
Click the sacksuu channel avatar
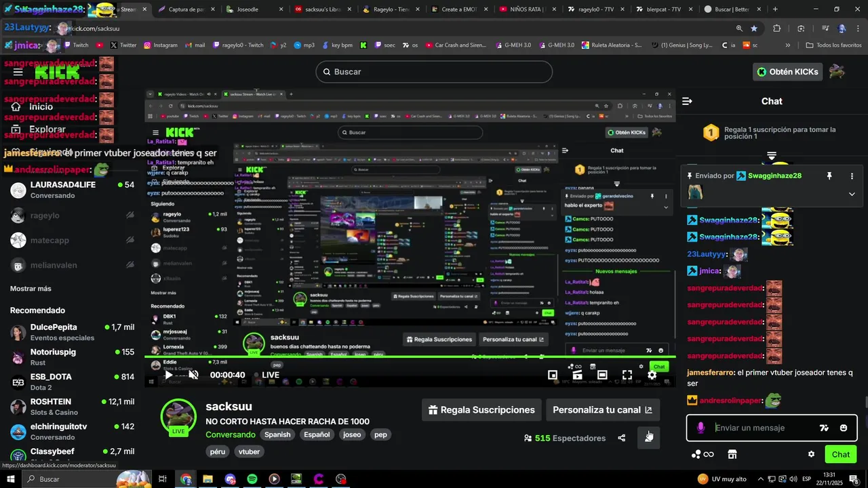pyautogui.click(x=178, y=416)
